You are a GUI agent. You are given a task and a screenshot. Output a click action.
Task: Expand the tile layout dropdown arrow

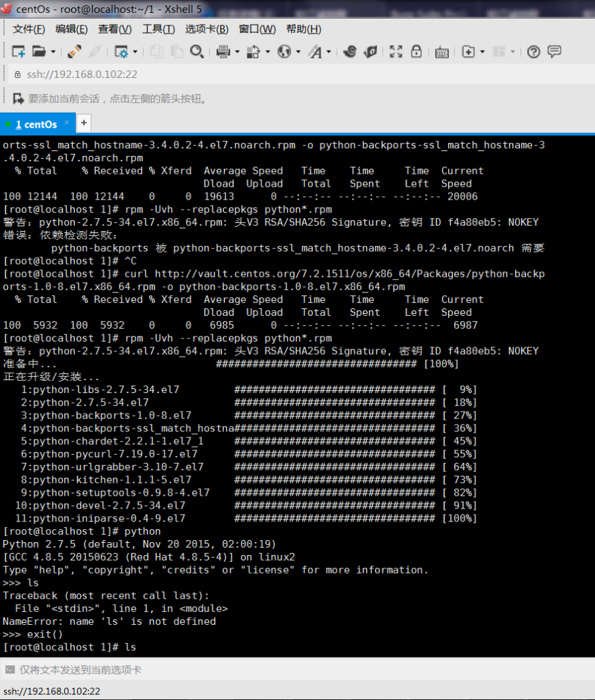(513, 52)
